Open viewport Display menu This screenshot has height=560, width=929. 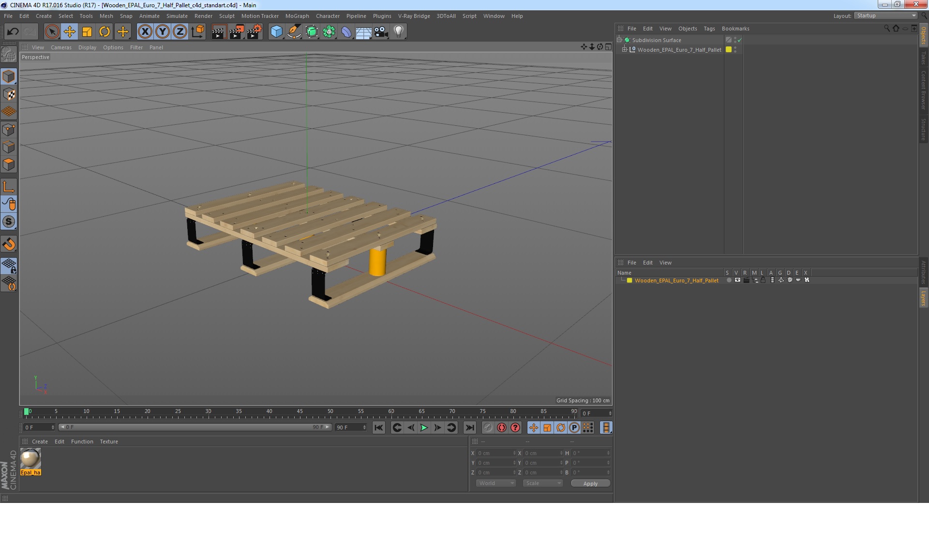click(x=87, y=47)
